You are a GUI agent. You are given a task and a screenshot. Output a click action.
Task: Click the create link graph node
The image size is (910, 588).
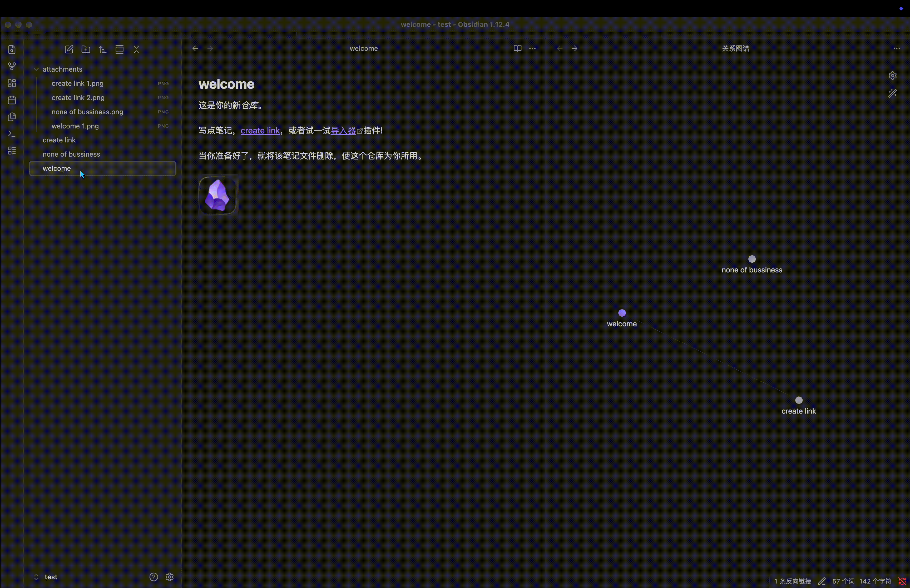[799, 400]
